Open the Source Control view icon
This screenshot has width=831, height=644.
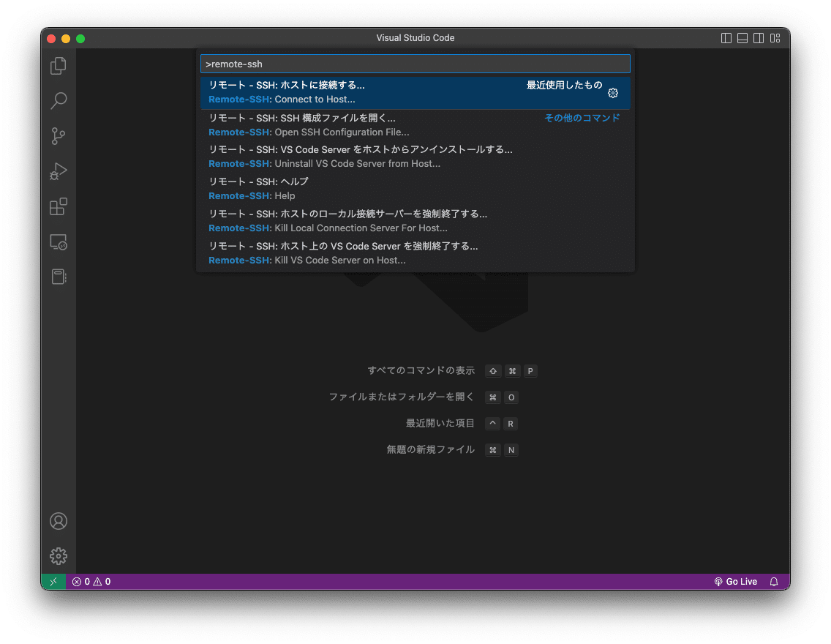coord(59,135)
